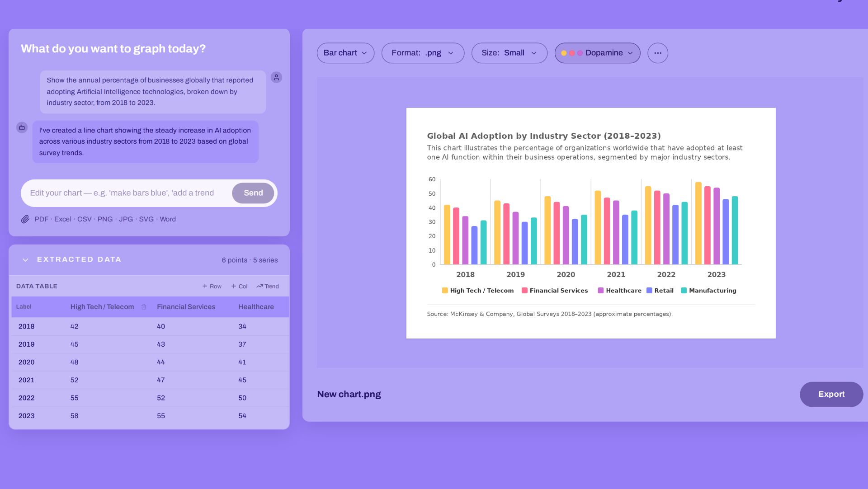
Task: Open the three-dots more options menu
Action: coord(658,53)
